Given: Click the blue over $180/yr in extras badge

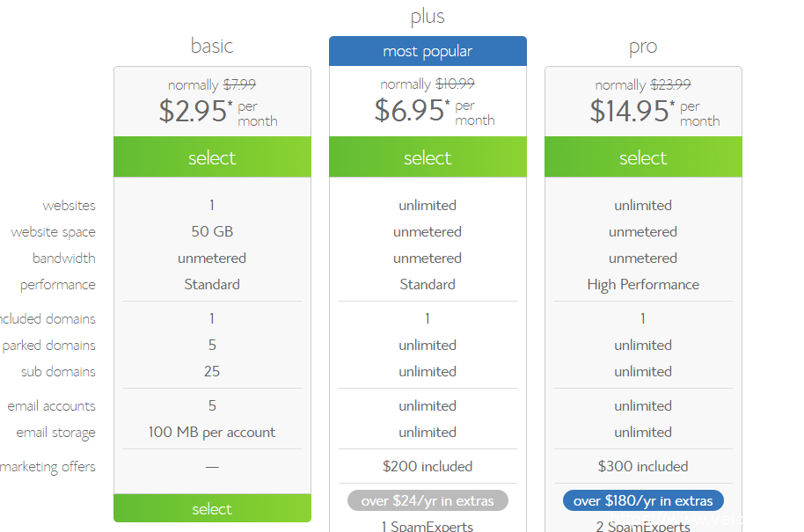Looking at the screenshot, I should click(643, 501).
